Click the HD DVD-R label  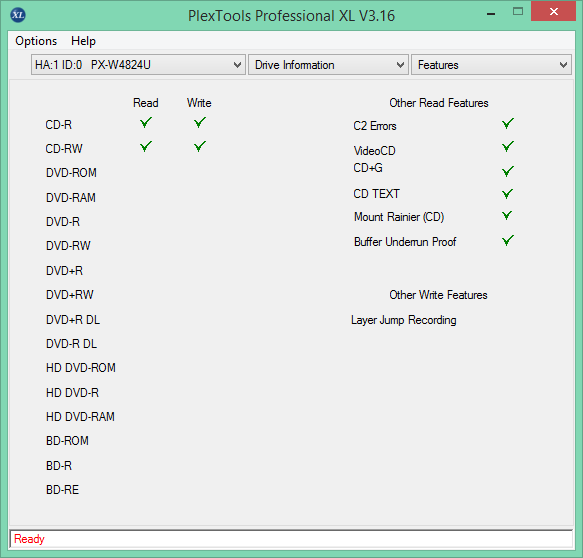(x=73, y=393)
